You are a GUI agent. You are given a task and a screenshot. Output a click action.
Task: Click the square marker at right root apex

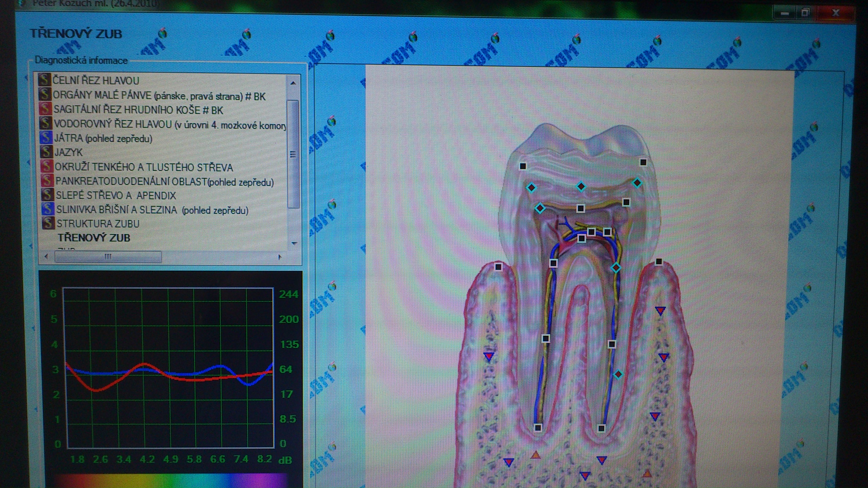602,428
